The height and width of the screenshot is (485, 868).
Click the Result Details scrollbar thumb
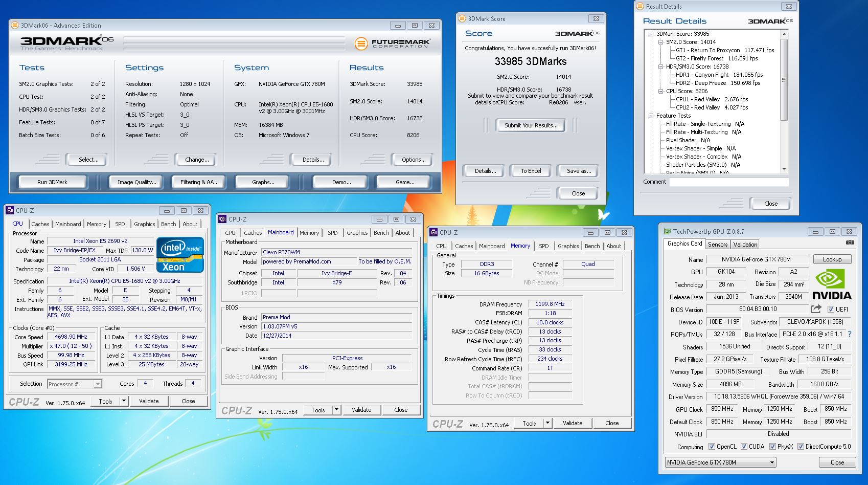(x=784, y=79)
